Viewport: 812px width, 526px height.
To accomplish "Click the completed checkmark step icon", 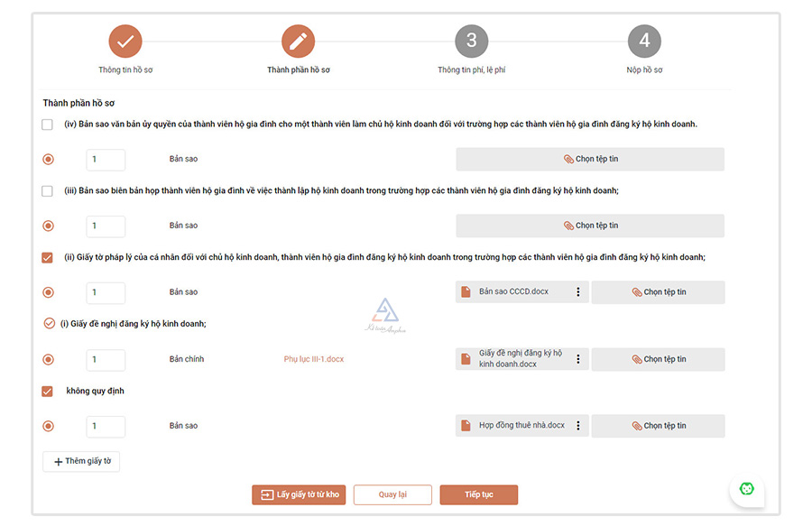I will (125, 42).
